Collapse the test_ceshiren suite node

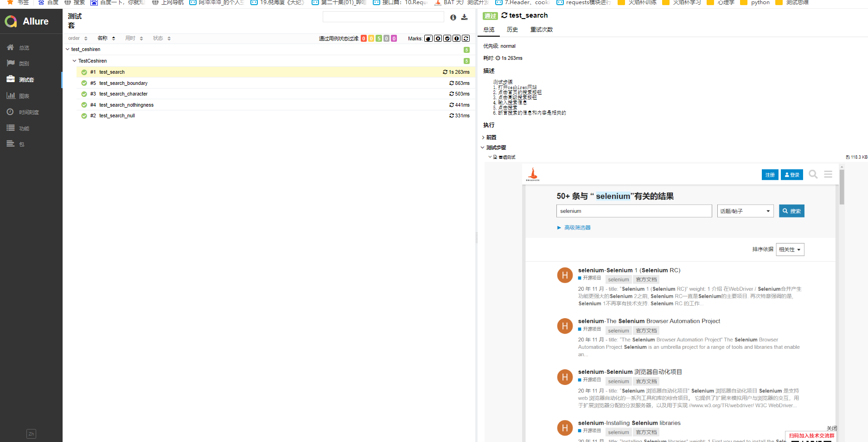pos(68,49)
